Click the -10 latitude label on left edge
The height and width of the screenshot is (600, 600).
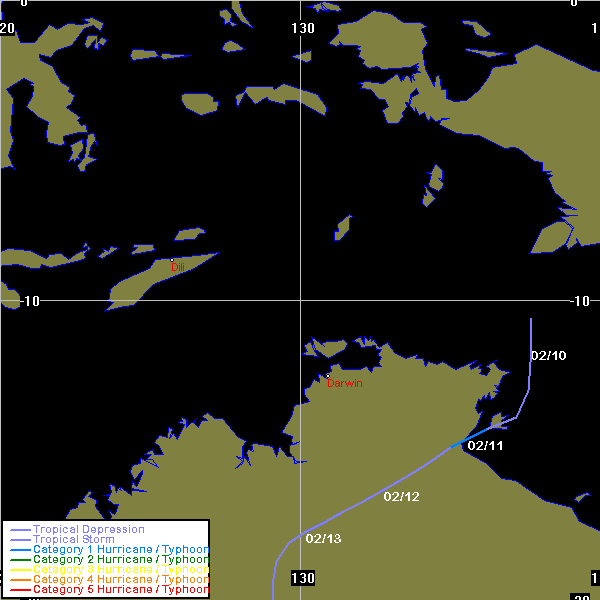click(22, 301)
